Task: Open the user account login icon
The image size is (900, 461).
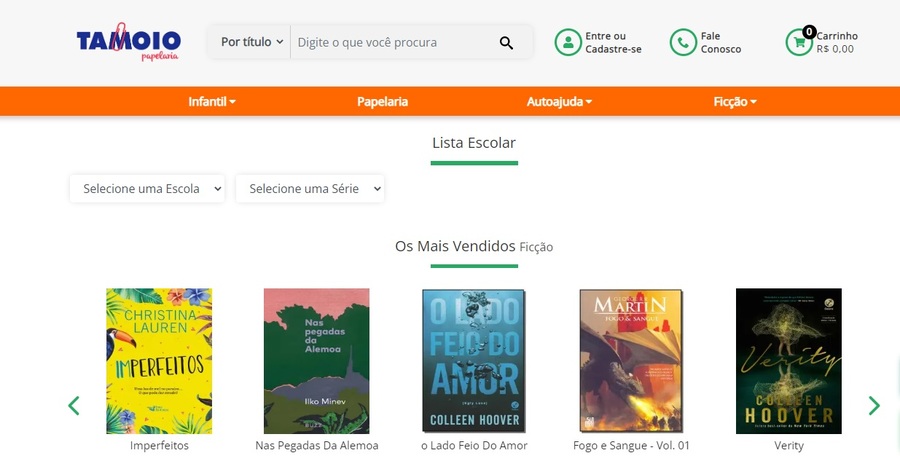Action: [568, 42]
